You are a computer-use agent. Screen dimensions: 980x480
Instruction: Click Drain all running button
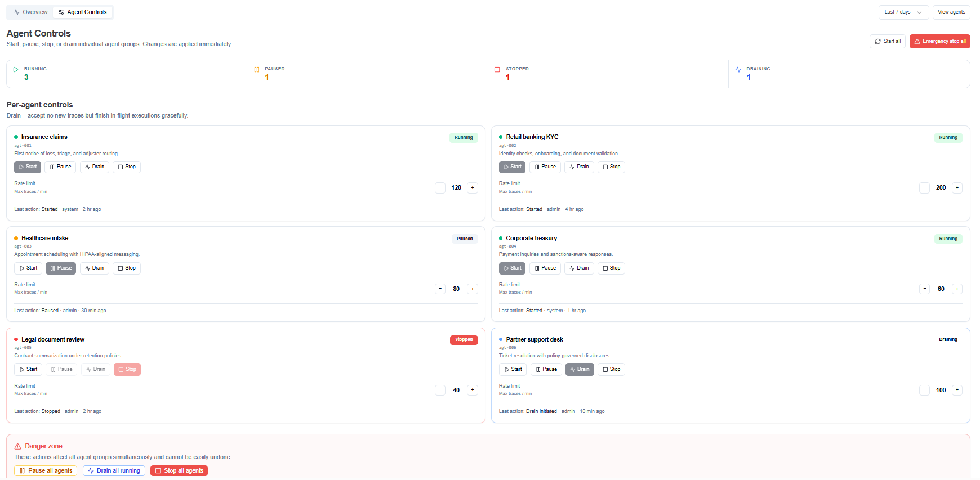114,471
